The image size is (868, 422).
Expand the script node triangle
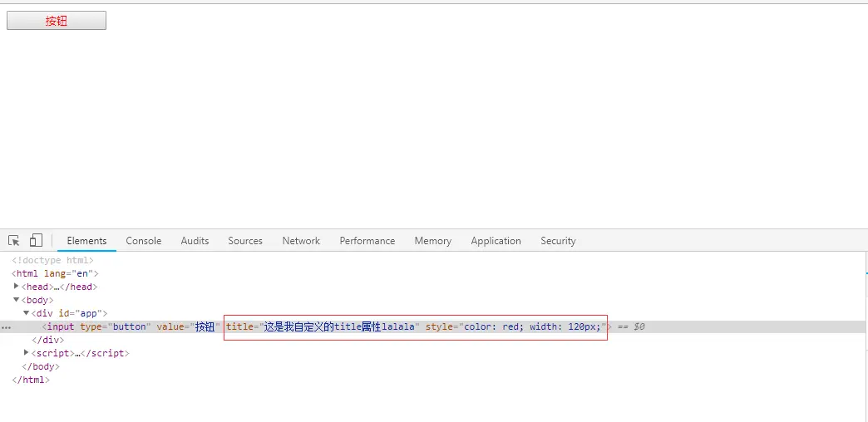[x=26, y=352]
